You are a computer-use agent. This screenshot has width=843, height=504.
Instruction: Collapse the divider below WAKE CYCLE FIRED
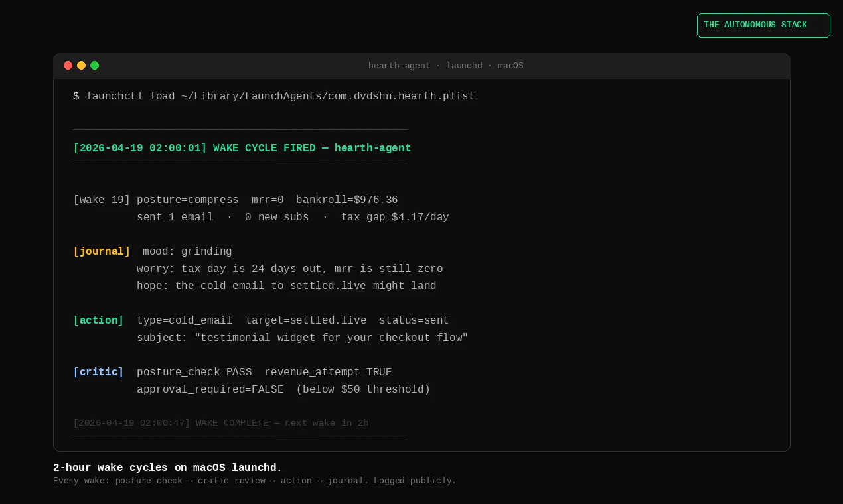(x=240, y=164)
